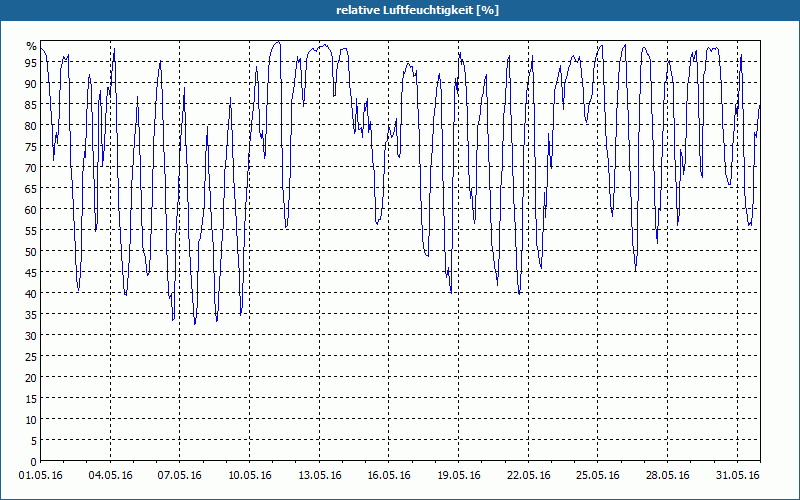
Task: Click the y-axis value 75
Action: click(x=31, y=146)
